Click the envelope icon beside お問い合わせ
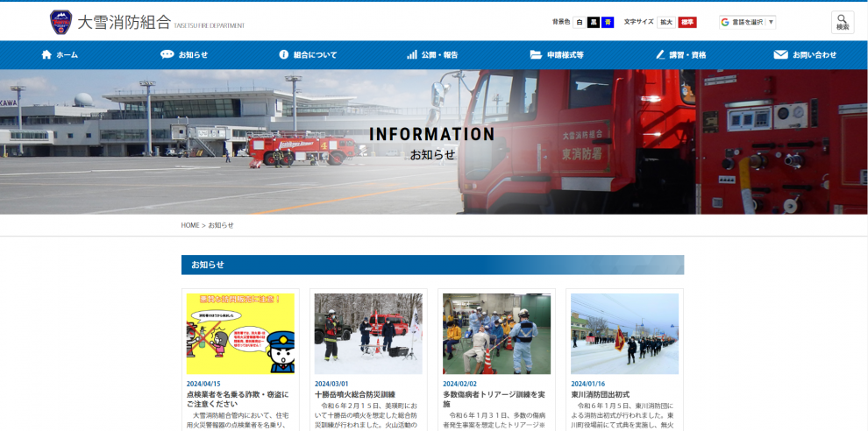Viewport: 868px width, 431px height. (x=780, y=55)
